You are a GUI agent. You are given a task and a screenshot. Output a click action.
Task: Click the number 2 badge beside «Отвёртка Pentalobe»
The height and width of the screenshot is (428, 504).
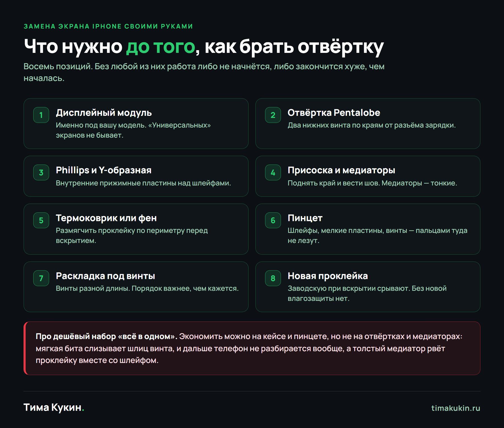273,115
